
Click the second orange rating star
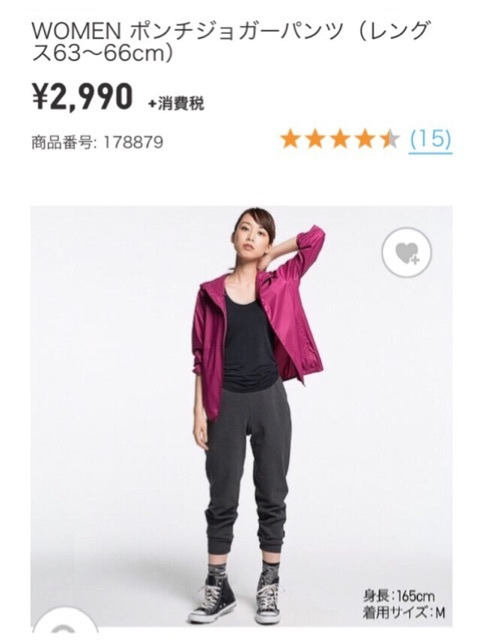(x=315, y=139)
